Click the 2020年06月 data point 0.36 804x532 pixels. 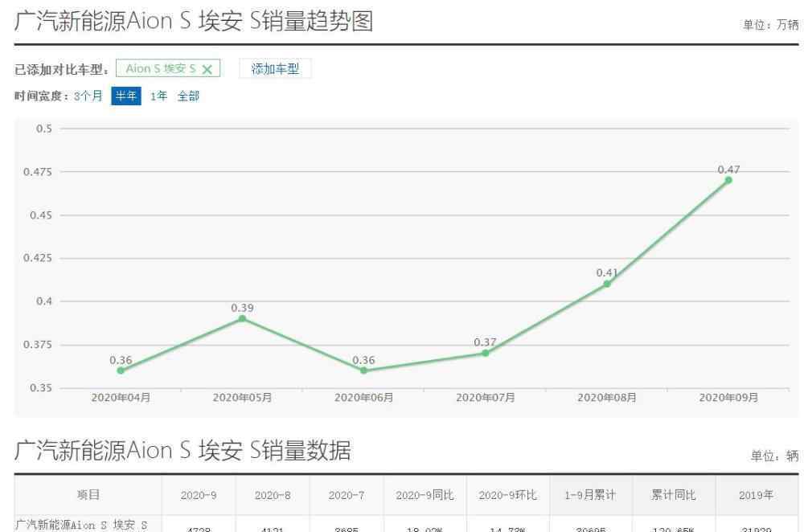pos(363,370)
